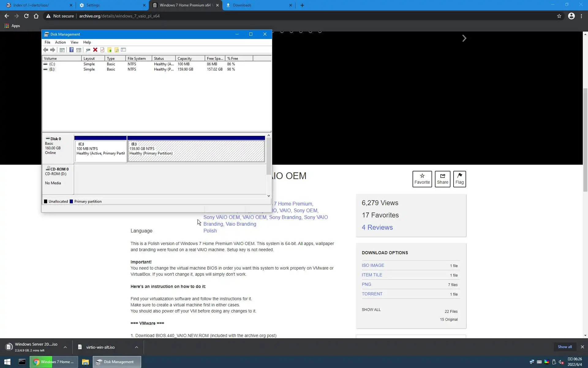Star the Favorite button on archive page
This screenshot has width=588, height=368.
(x=422, y=179)
